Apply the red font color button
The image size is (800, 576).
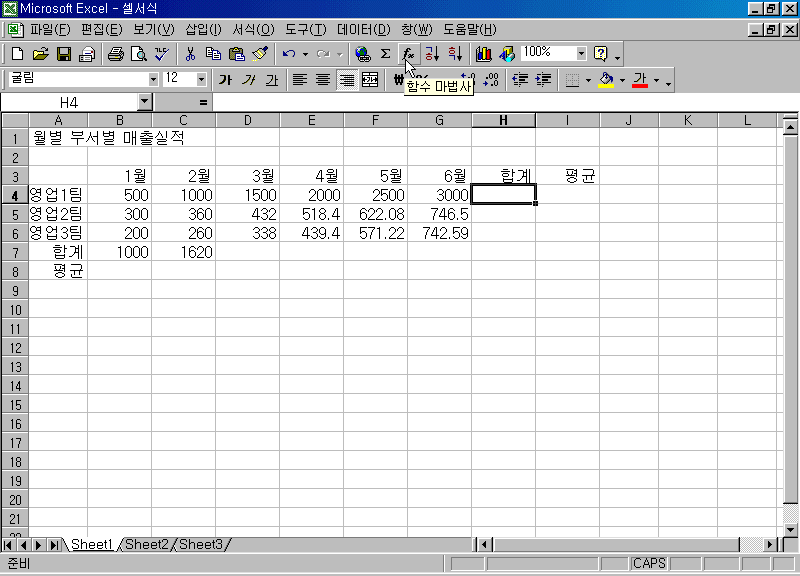640,80
